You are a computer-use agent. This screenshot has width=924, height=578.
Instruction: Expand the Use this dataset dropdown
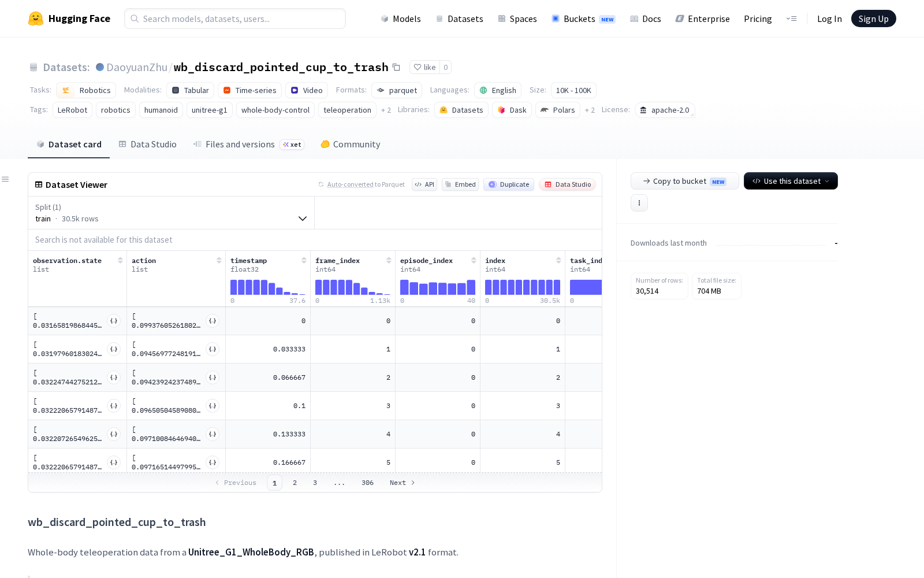click(791, 181)
